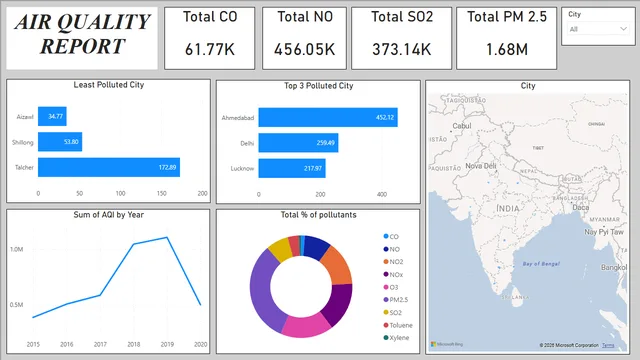Select the red Toluene donut segment

(x=295, y=245)
